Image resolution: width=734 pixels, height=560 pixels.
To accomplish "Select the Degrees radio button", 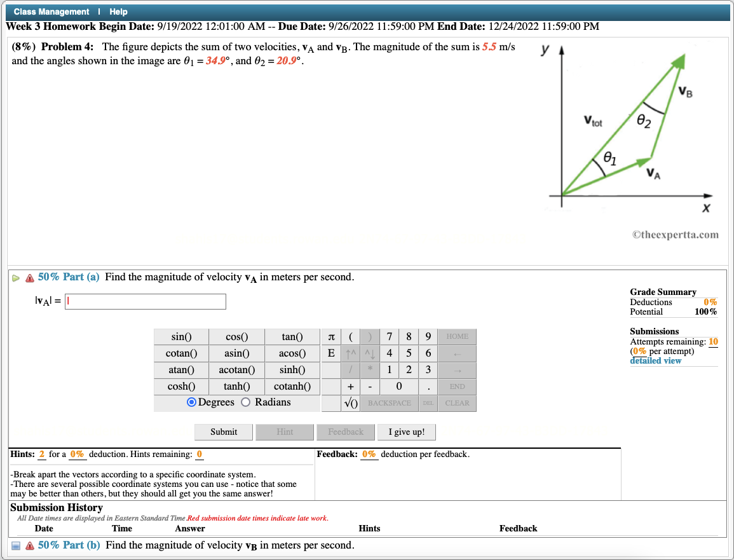I will (191, 402).
